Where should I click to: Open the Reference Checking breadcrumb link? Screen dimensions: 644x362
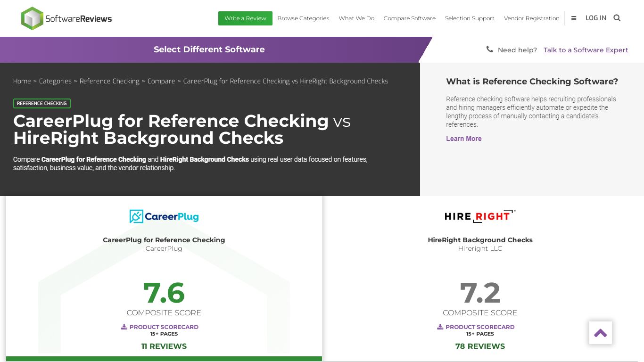109,81
